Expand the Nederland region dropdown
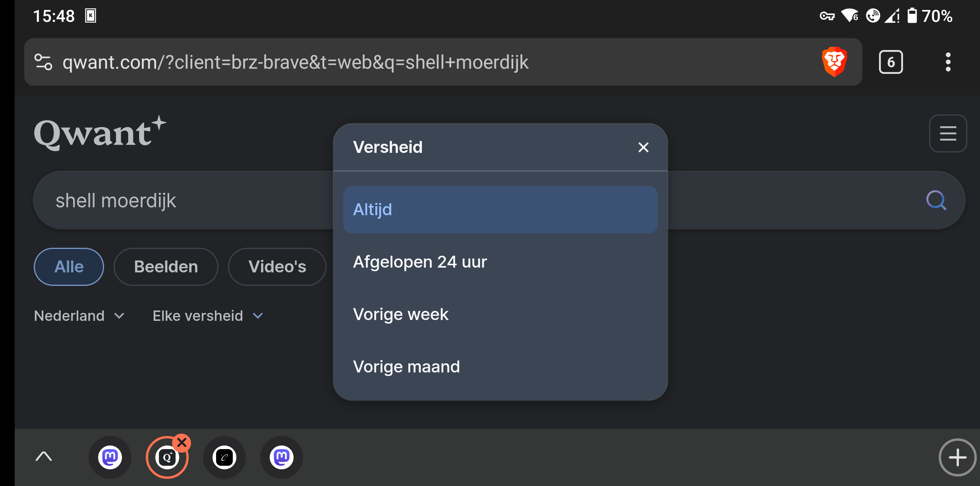This screenshot has height=486, width=980. click(x=79, y=316)
